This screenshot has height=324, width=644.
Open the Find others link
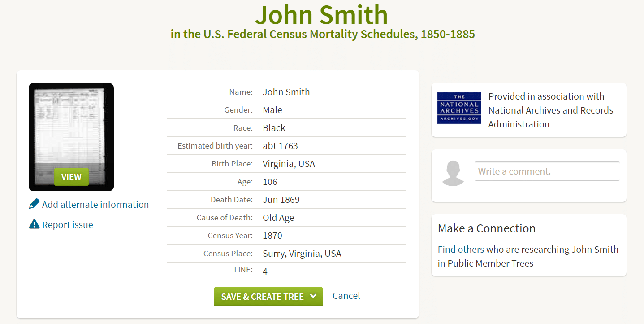click(461, 250)
